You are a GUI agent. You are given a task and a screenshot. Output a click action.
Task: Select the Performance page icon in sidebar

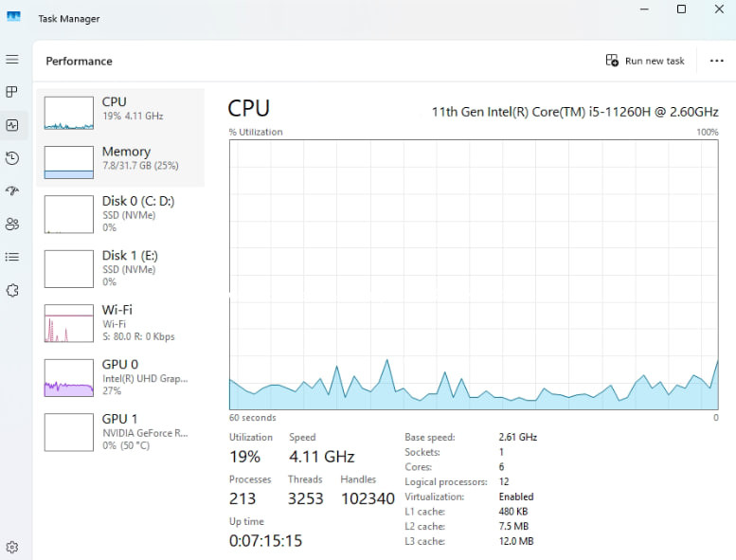[12, 125]
